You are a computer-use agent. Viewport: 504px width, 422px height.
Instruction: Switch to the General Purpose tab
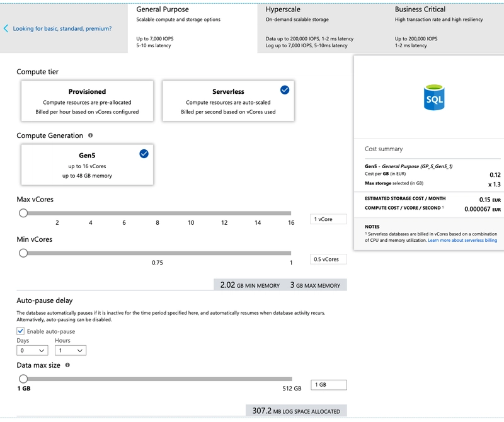193,27
